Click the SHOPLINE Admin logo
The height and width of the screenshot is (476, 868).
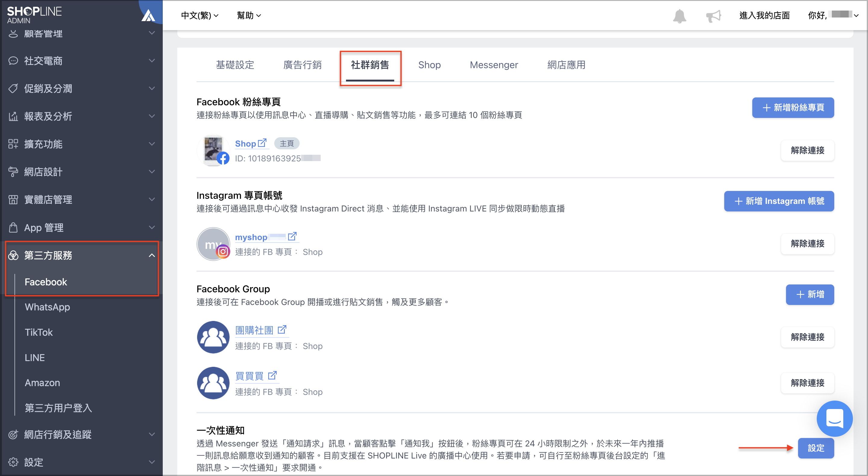pos(34,15)
